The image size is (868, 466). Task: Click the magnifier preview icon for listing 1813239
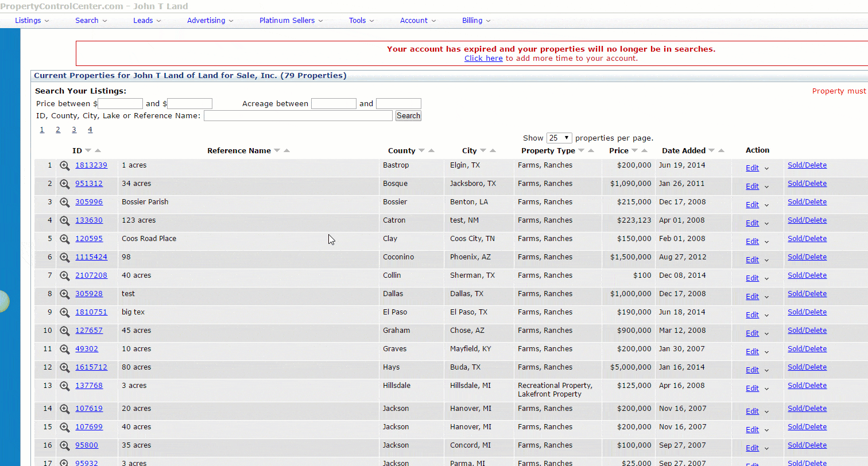(64, 165)
